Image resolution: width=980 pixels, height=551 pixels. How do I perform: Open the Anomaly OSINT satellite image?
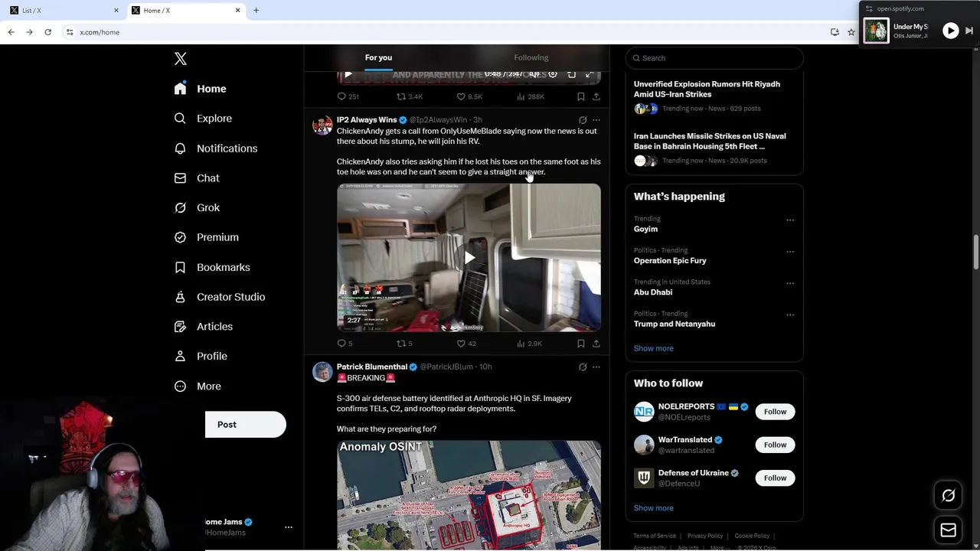(x=469, y=495)
